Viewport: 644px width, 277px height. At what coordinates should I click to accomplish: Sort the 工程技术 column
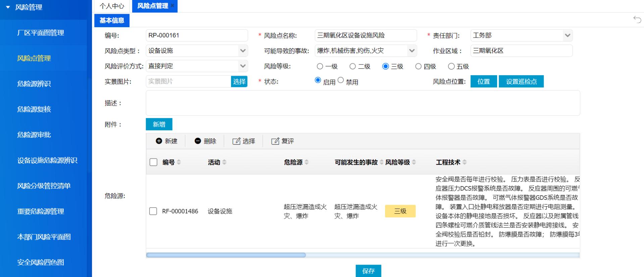click(465, 162)
